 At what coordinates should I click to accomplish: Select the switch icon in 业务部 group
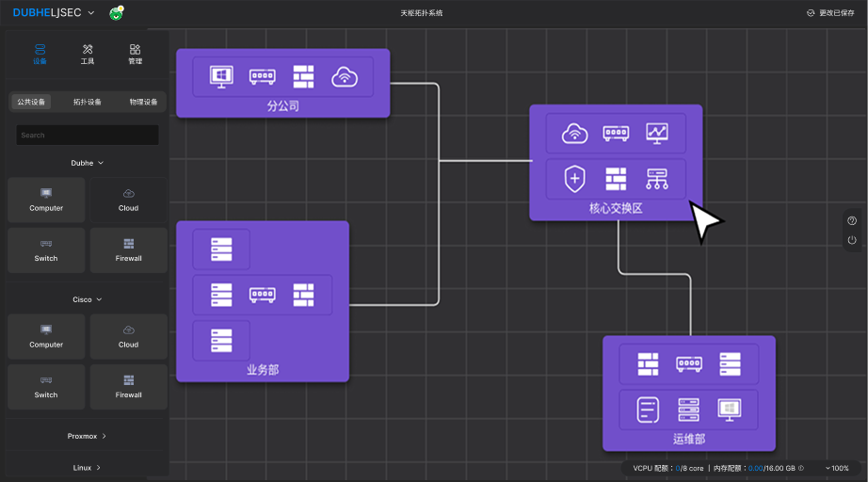pos(263,295)
